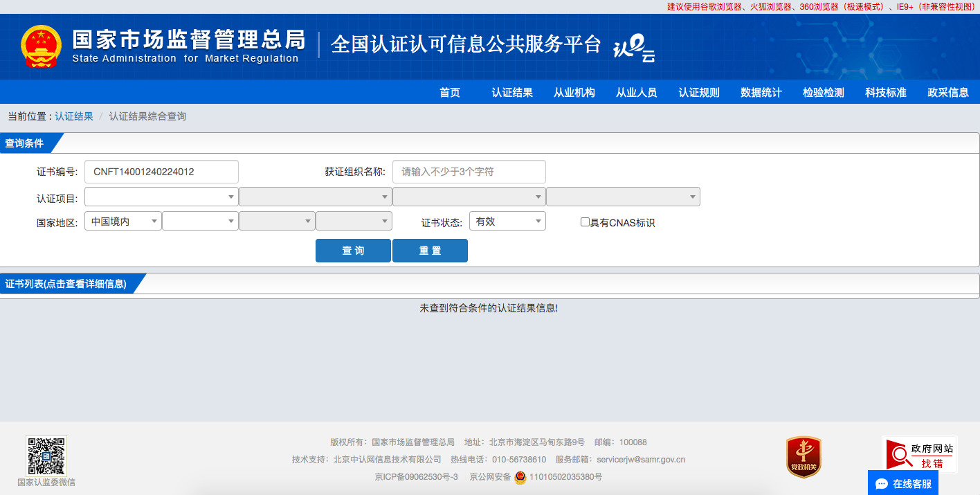
Task: Open the 在线客服 chat bubble
Action: (903, 483)
